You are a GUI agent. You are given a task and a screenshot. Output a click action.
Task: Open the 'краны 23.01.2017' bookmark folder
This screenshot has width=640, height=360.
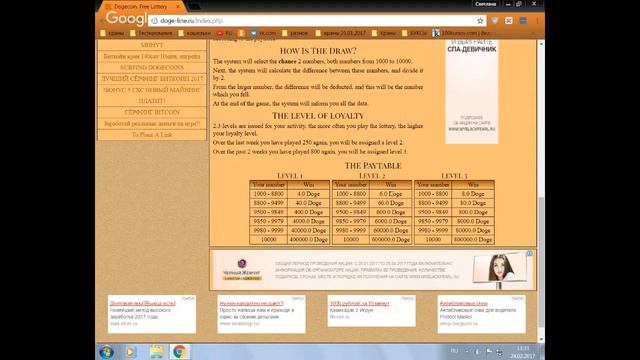(x=340, y=33)
